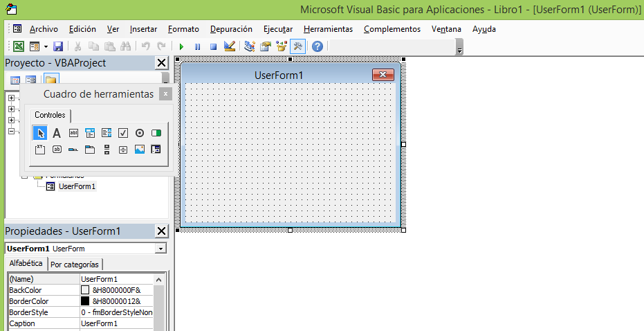Toggle the Toolbox hammer-wrench icon
Image resolution: width=644 pixels, height=331 pixels.
[297, 46]
